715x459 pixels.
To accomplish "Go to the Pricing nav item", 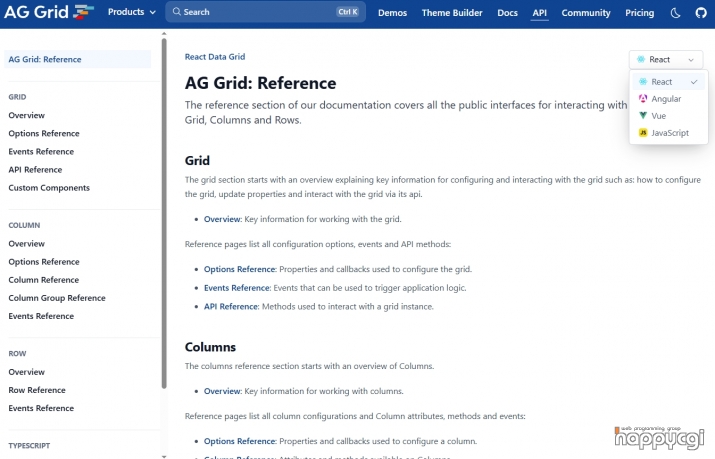I will click(639, 13).
